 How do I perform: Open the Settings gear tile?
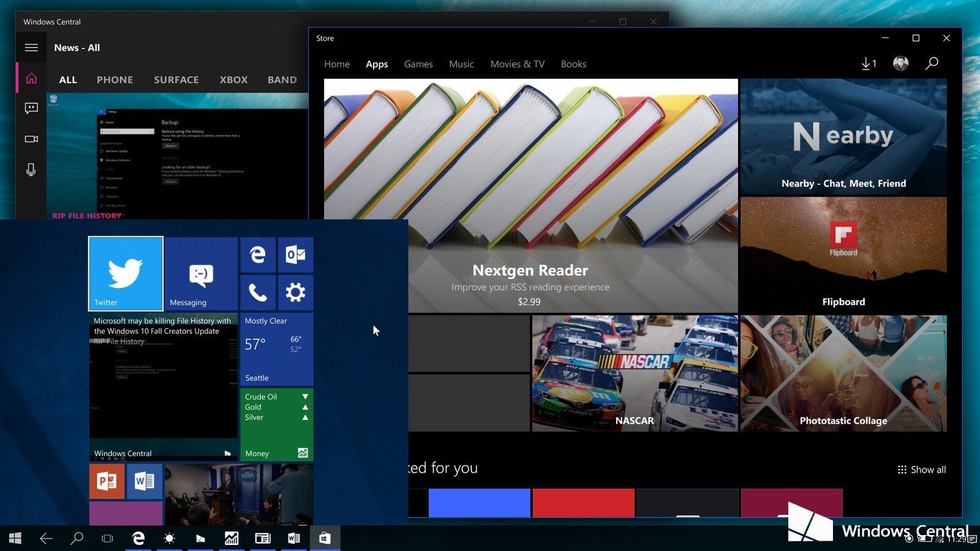coord(295,293)
